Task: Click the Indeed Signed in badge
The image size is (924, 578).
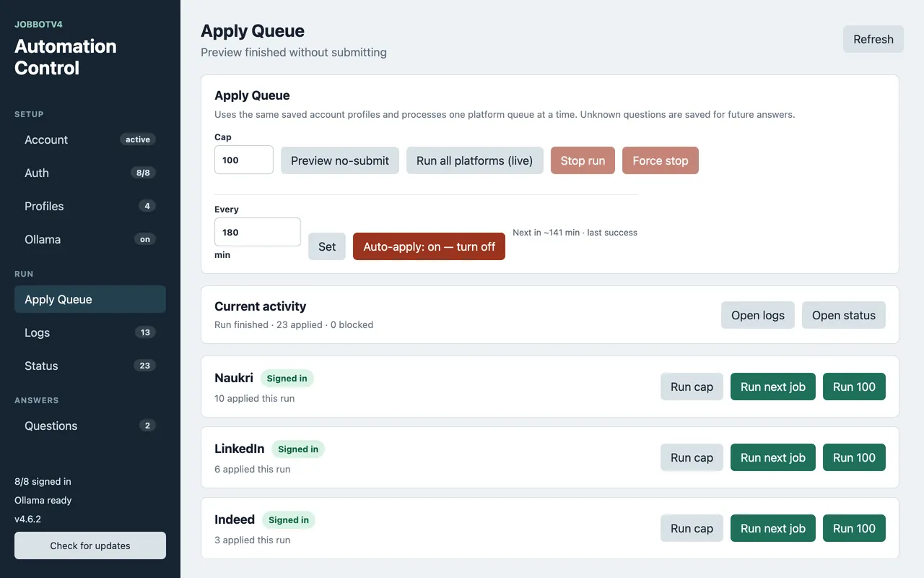Action: click(x=289, y=519)
